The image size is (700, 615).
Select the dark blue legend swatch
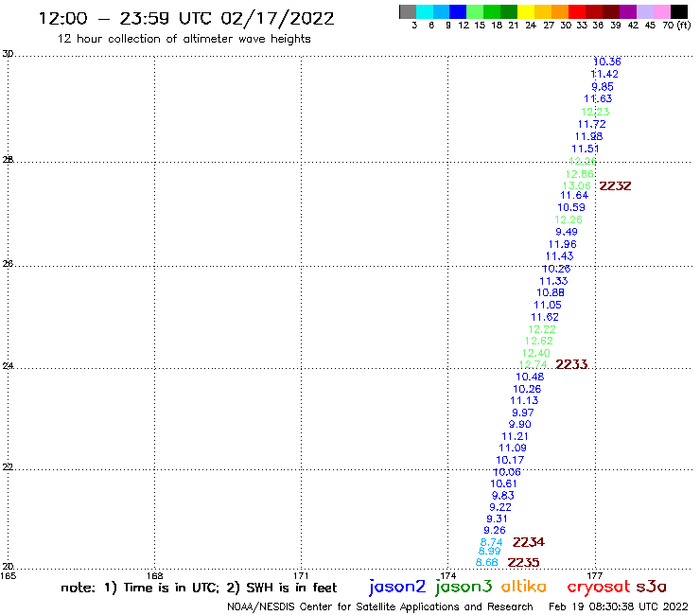[458, 11]
